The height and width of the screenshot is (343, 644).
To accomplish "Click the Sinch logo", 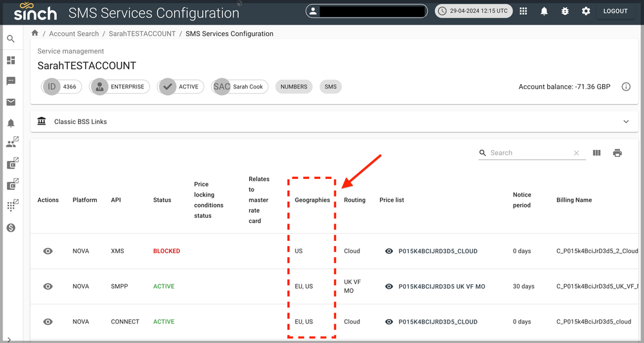I will [x=35, y=12].
